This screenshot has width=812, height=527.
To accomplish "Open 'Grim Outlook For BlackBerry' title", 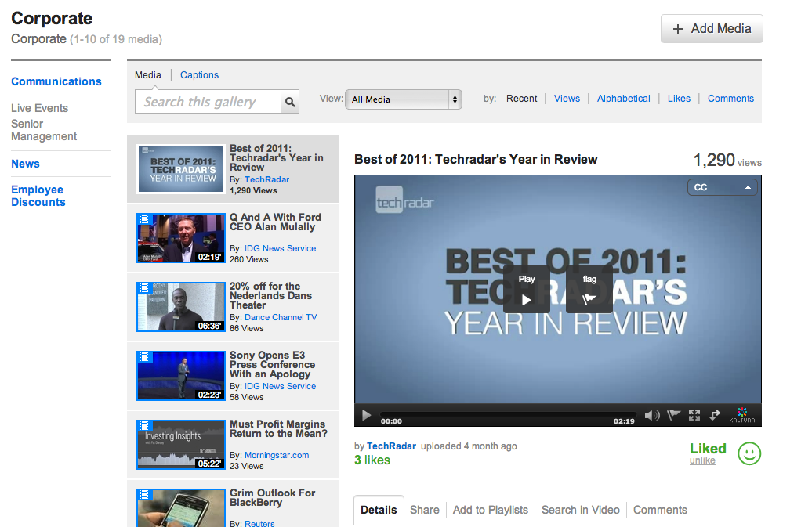I will 273,497.
